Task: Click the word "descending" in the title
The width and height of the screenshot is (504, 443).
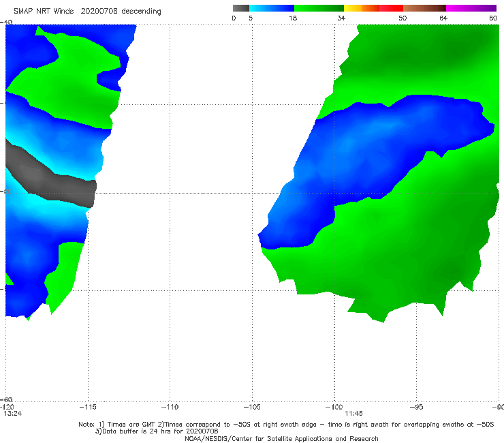Action: coord(141,12)
